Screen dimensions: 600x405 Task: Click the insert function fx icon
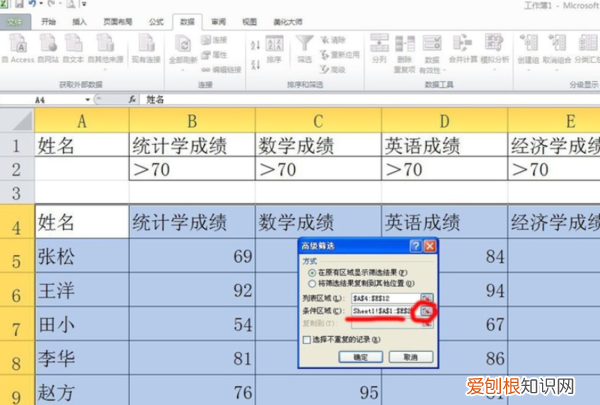coord(132,100)
